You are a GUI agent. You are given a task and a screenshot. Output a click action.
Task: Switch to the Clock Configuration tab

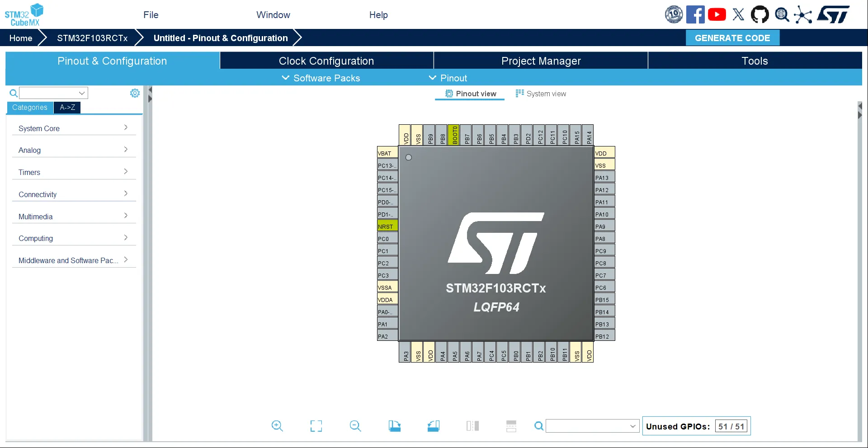[x=326, y=61]
